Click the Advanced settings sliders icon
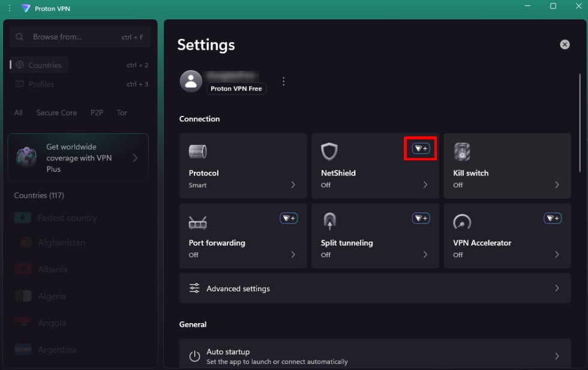 [194, 288]
